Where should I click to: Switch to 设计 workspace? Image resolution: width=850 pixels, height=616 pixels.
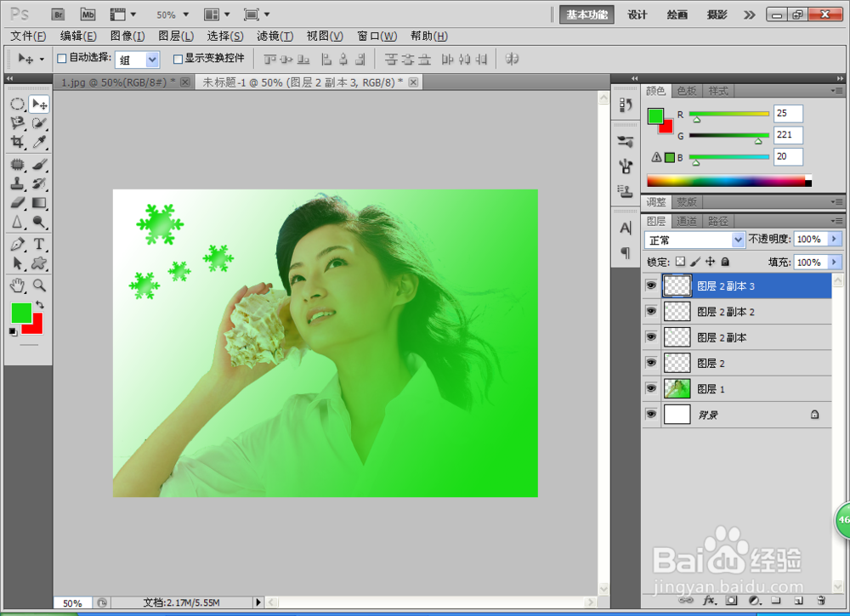[637, 14]
